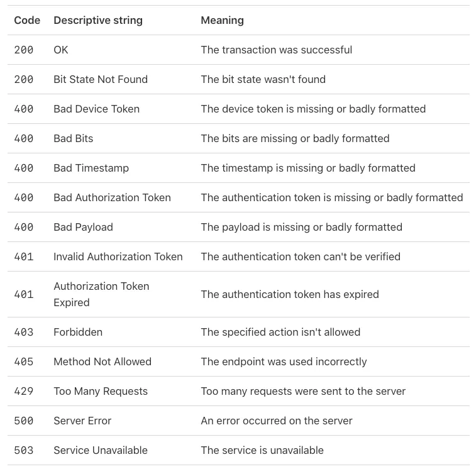Click "The endpoint was used incorrectly" text
This screenshot has height=474, width=476.
(284, 361)
